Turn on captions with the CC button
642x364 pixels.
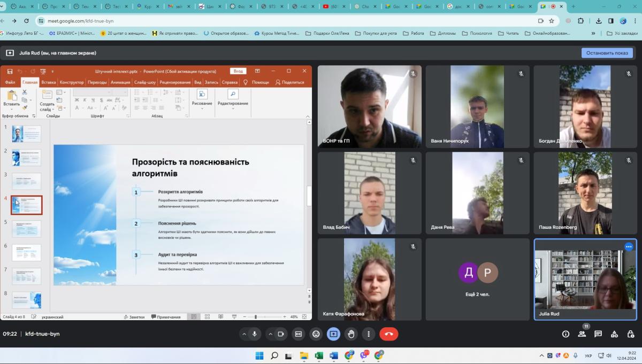click(299, 334)
